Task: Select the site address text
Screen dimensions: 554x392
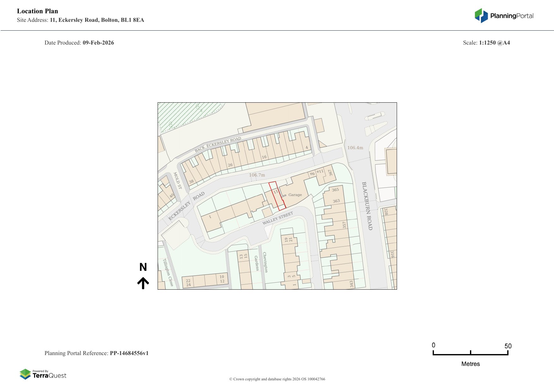Action: (x=97, y=20)
